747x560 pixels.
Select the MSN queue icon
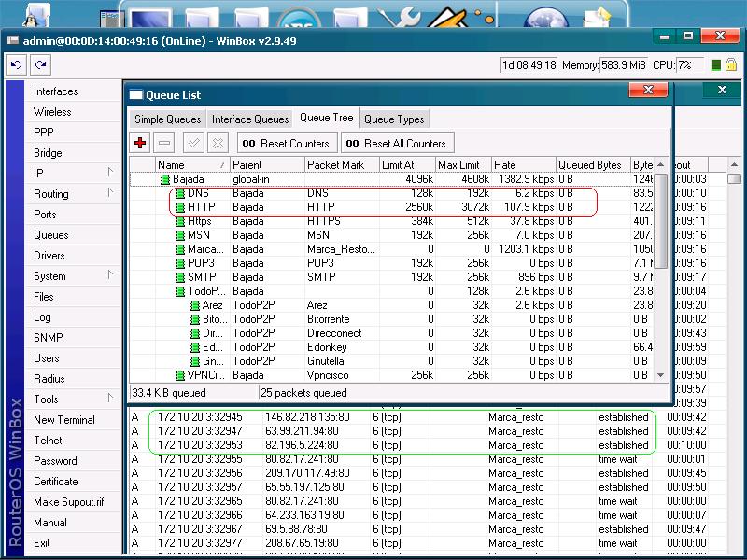pyautogui.click(x=180, y=235)
